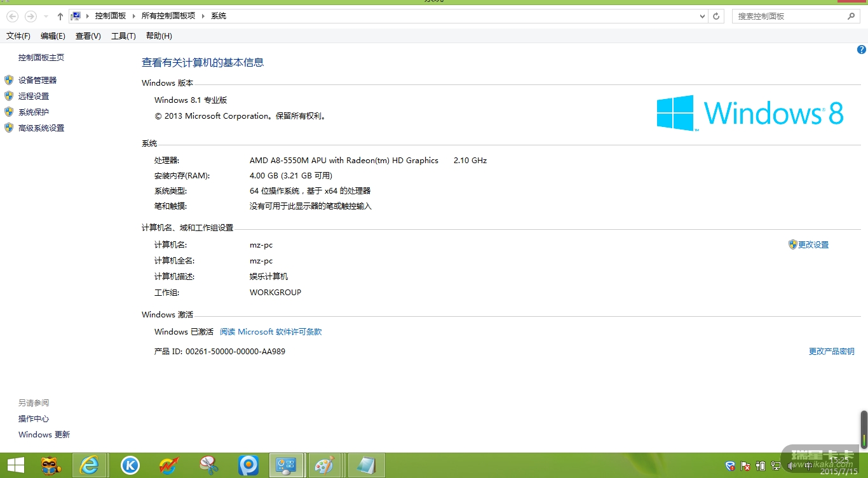The image size is (868, 478).
Task: Open the Snipping Tool on the taskbar
Action: click(209, 465)
